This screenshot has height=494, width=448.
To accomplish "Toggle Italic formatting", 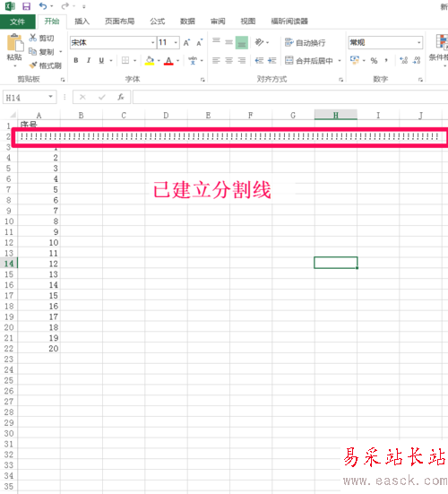I will 89,60.
